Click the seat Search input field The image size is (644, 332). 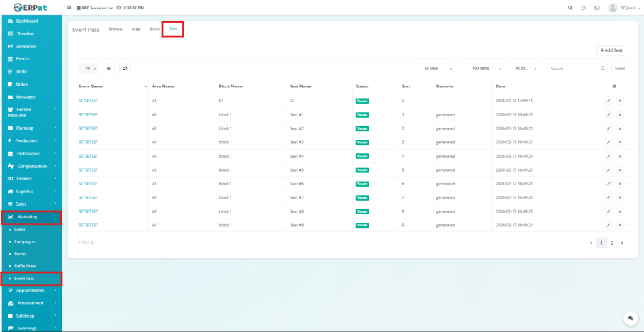point(574,69)
